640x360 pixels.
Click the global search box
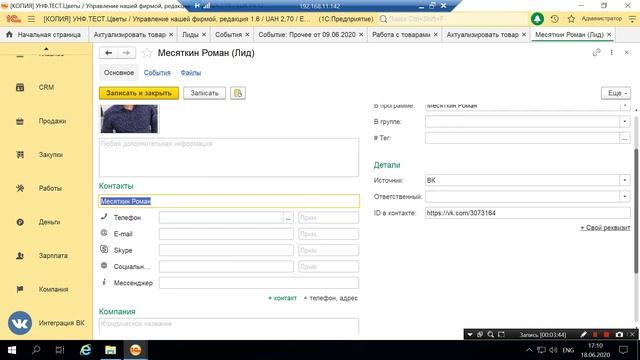tap(453, 19)
